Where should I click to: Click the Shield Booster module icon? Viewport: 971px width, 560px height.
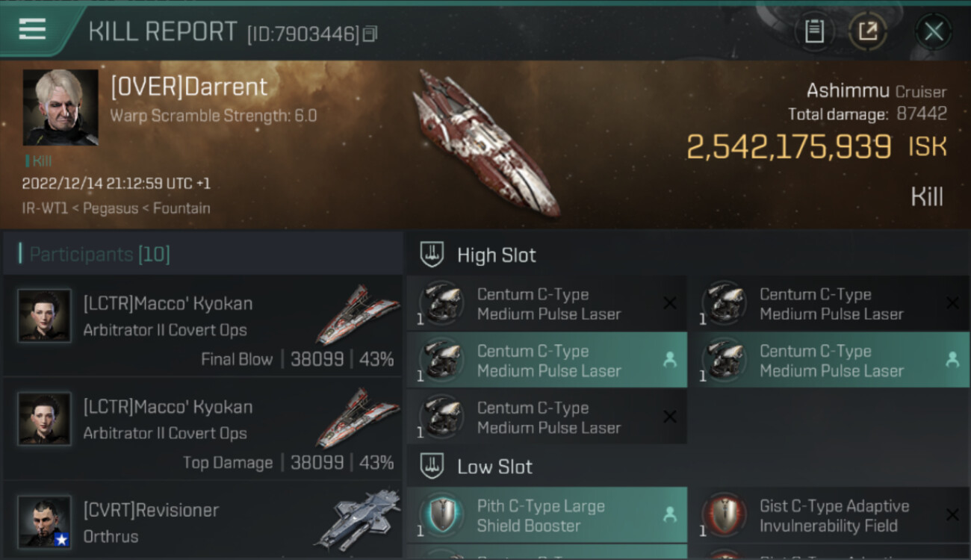(x=441, y=514)
